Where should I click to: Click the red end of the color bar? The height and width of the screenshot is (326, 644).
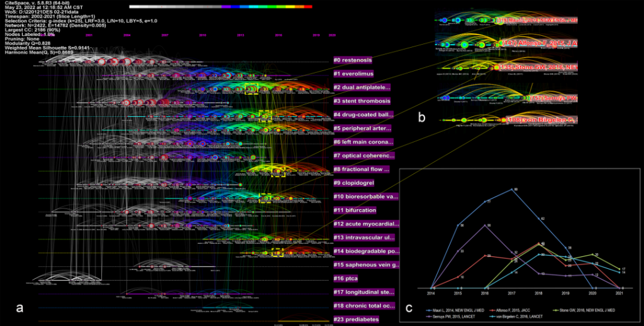308,6
